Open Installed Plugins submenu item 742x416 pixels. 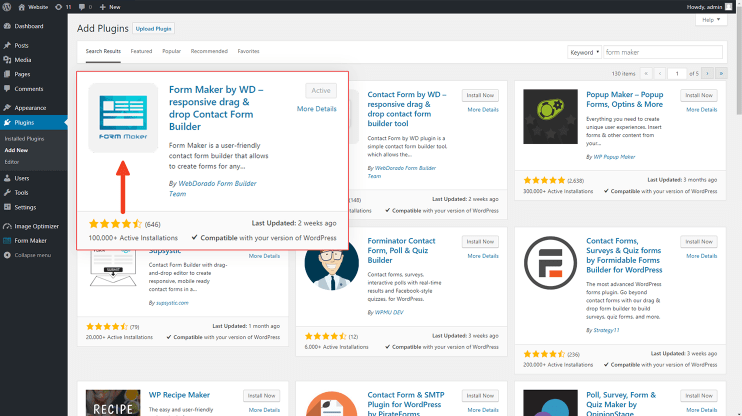24,139
